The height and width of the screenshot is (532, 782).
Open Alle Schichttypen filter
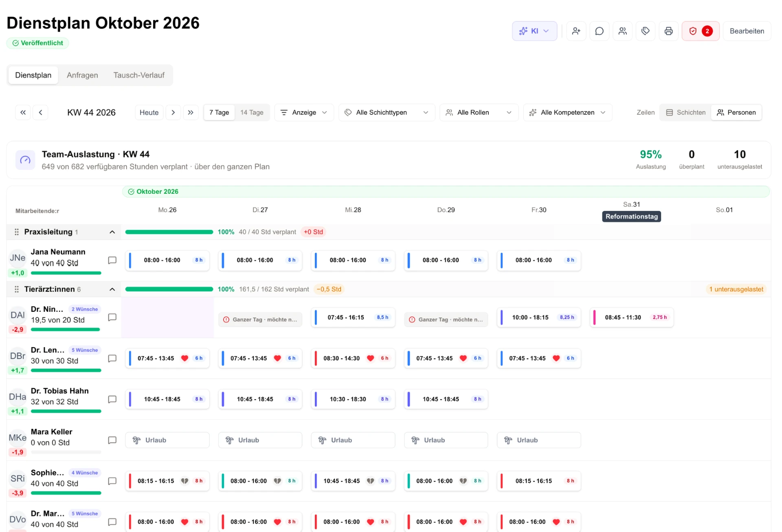pos(387,112)
